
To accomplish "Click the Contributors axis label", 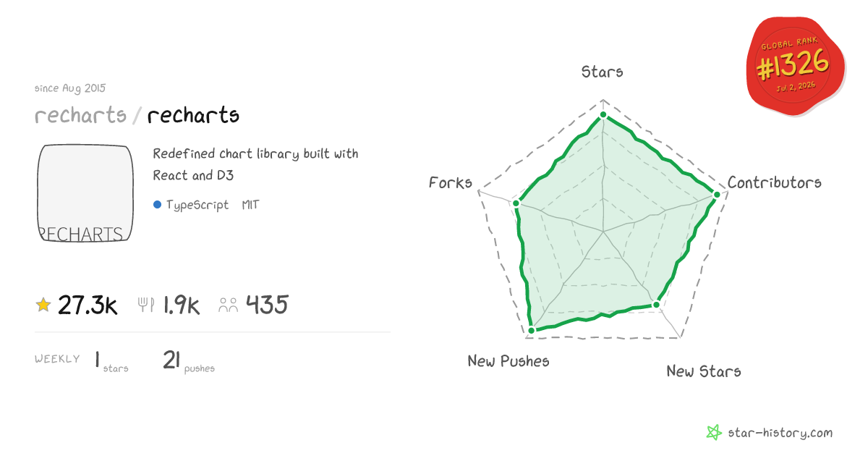I will (775, 182).
